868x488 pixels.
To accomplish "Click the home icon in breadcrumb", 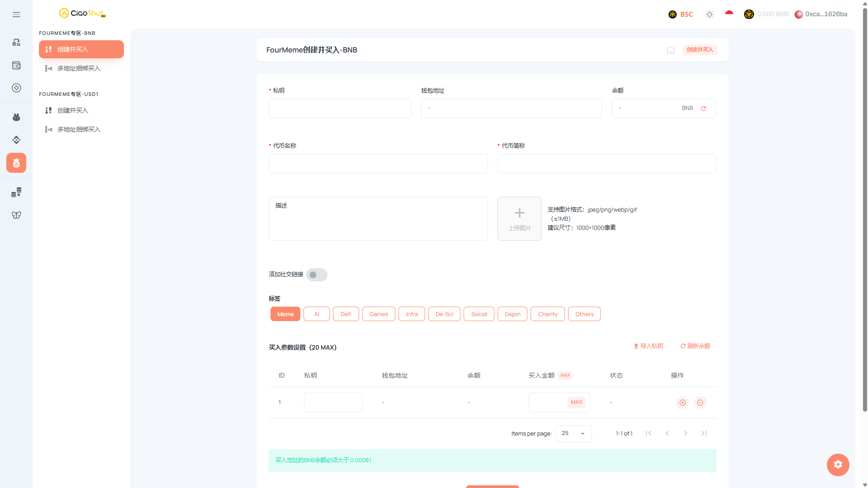I will point(670,50).
